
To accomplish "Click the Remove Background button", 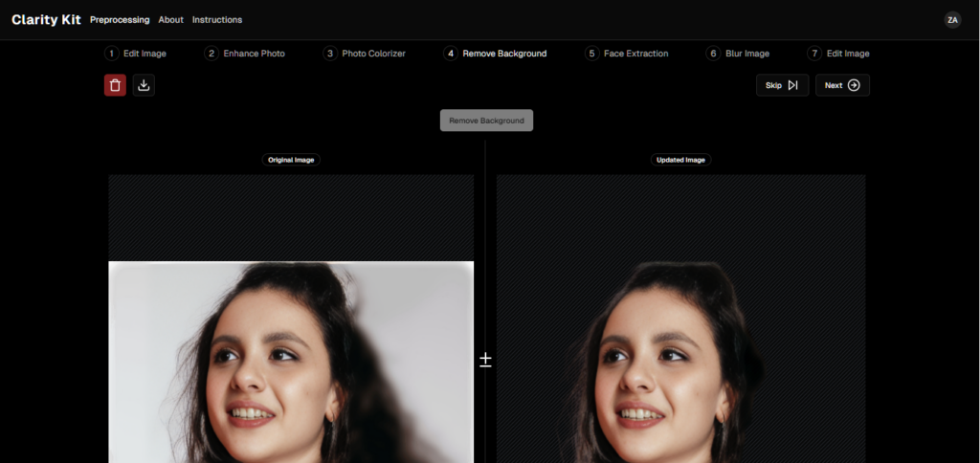I will 486,121.
